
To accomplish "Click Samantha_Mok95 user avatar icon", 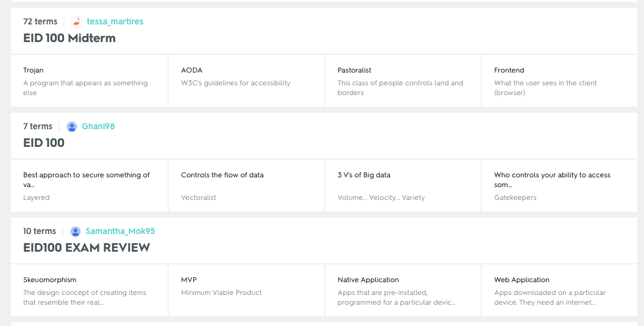I will 76,232.
